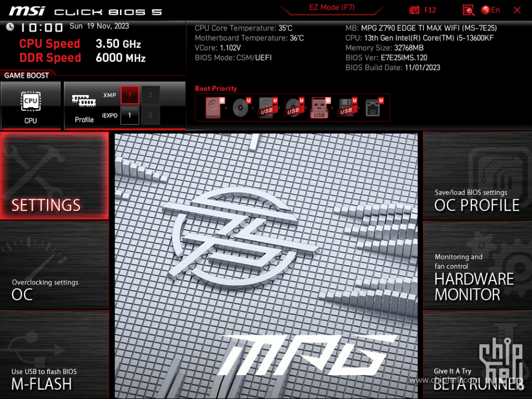Viewport: 532px width, 399px height.
Task: Click the MB MPG Z790 EDGE TI line
Action: (421, 28)
